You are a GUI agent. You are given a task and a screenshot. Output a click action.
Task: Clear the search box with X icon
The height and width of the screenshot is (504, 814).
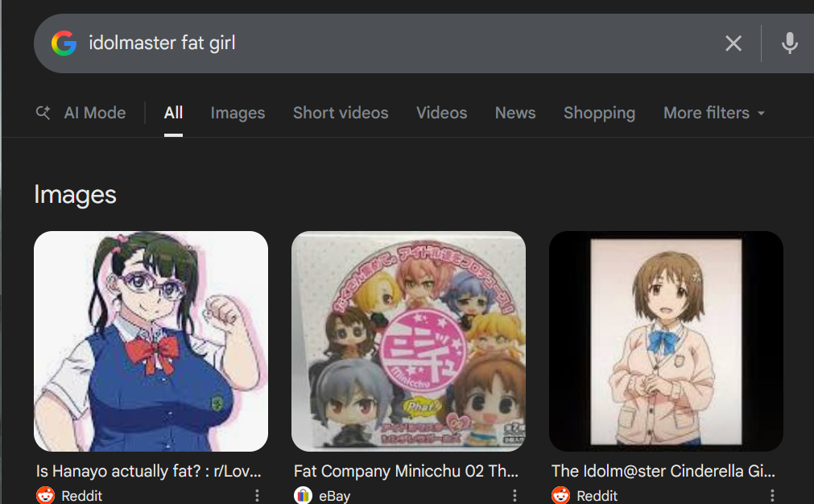pos(733,43)
